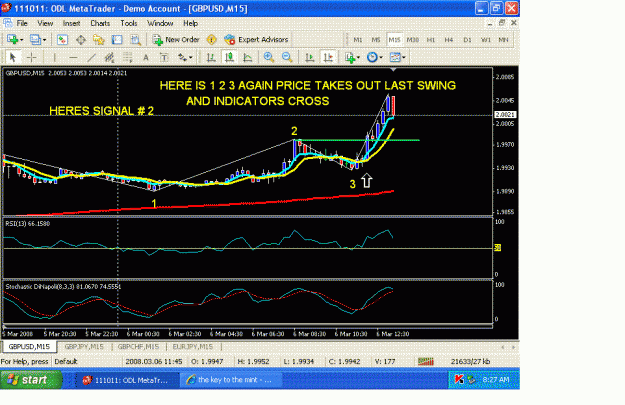Screen dimensions: 625x405
Task: Select the M30 timeframe button
Action: tap(413, 39)
